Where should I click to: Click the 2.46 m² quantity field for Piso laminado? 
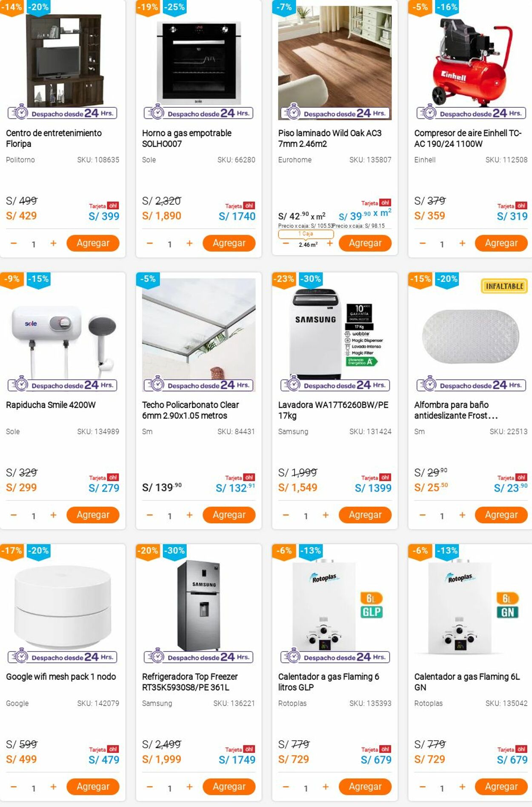[x=308, y=244]
